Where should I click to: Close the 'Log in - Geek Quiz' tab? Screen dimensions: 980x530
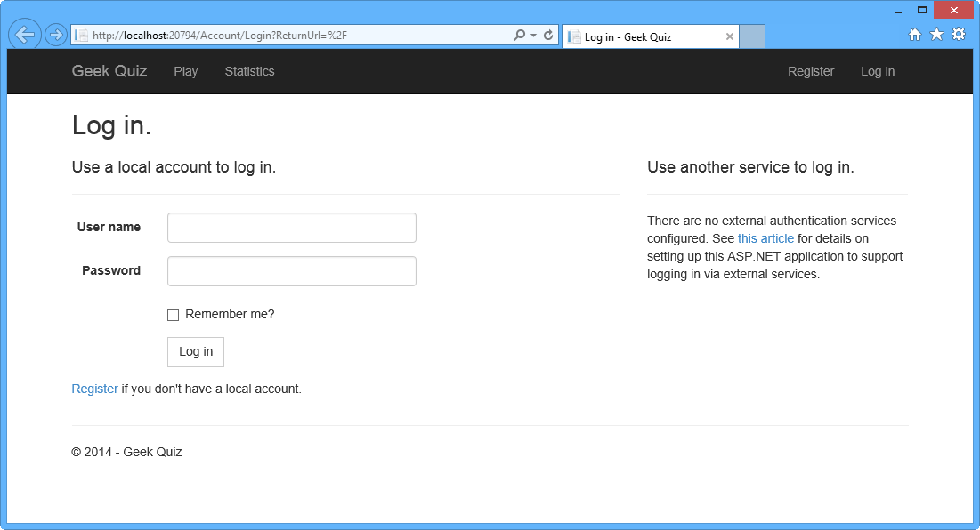730,36
